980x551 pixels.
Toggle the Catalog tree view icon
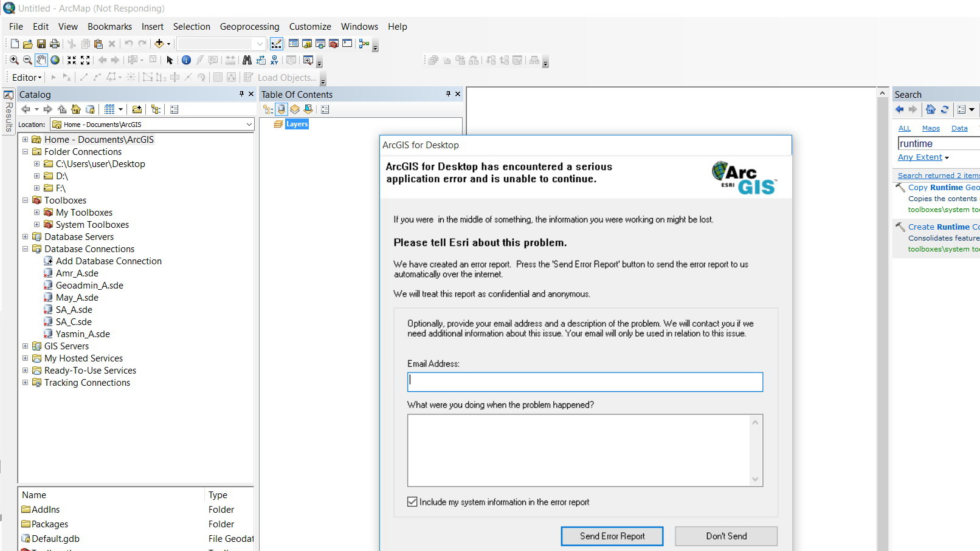coord(156,109)
